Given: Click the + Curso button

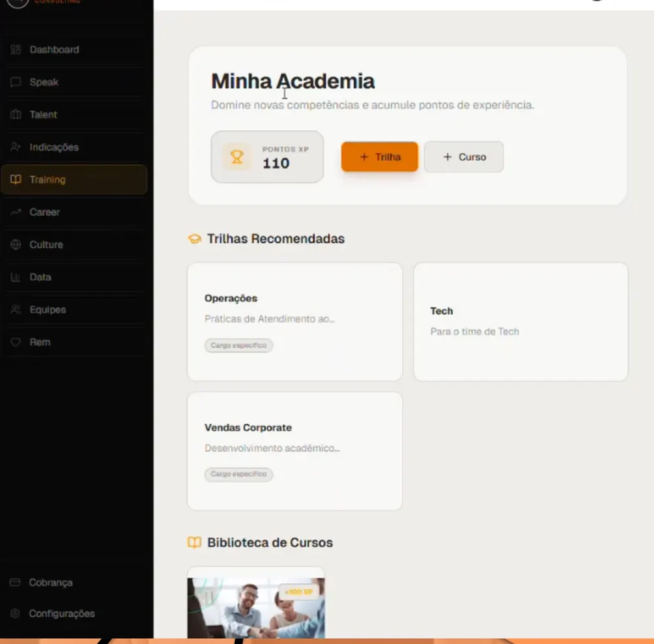Looking at the screenshot, I should [464, 157].
